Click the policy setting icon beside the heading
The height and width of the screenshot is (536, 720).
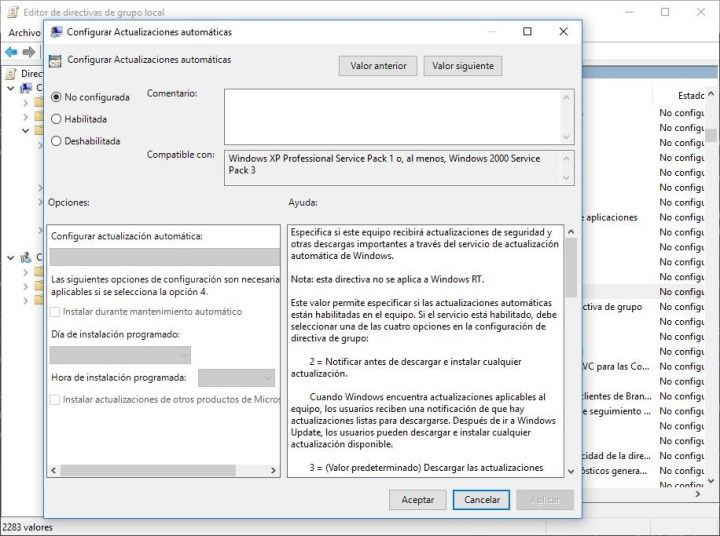coord(55,61)
